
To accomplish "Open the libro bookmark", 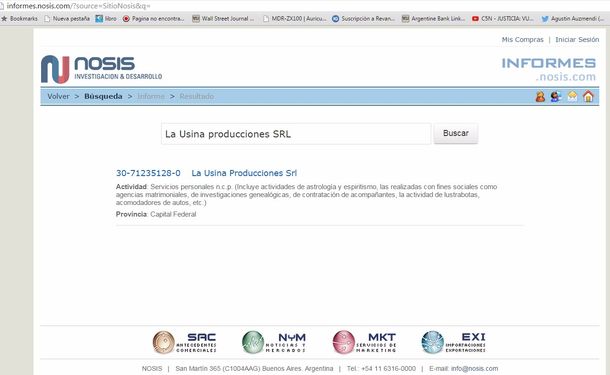I will pos(106,18).
